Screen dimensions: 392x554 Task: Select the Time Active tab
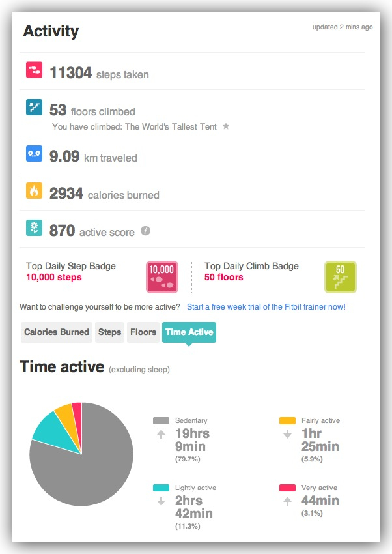click(x=189, y=332)
